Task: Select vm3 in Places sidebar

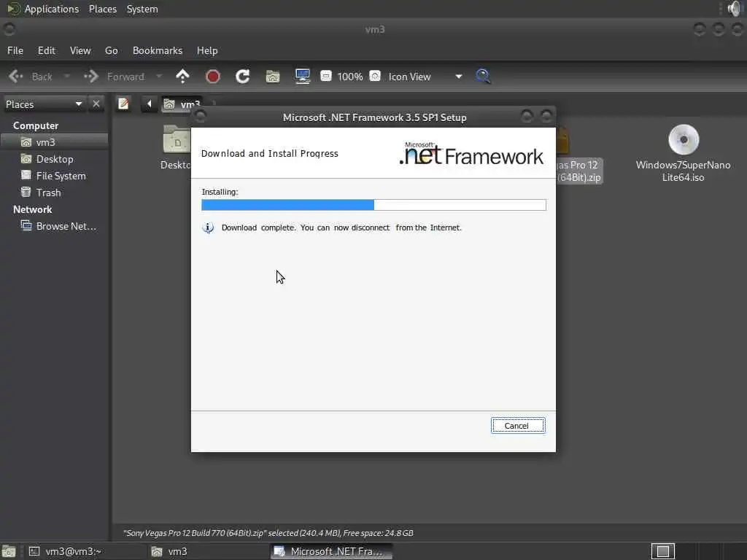Action: [x=54, y=142]
